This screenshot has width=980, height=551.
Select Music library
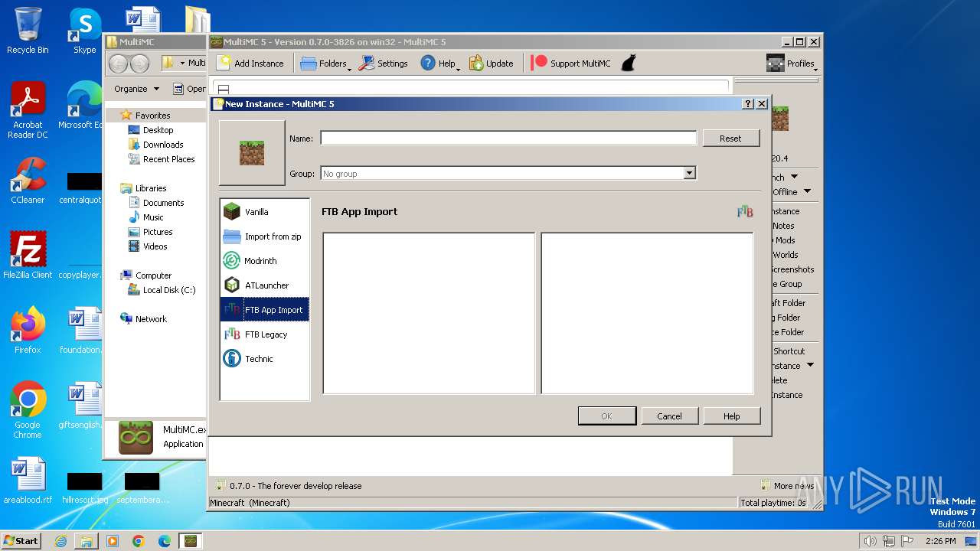[x=153, y=217]
